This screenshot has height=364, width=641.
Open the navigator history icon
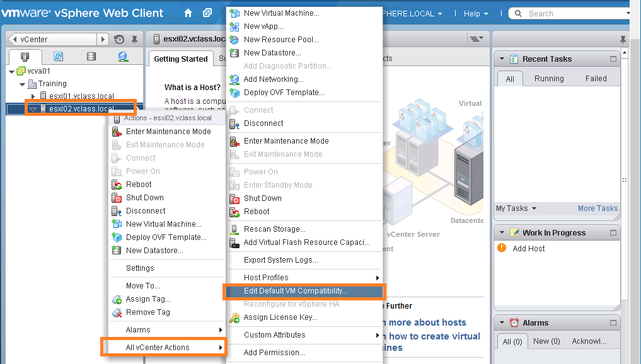(119, 40)
